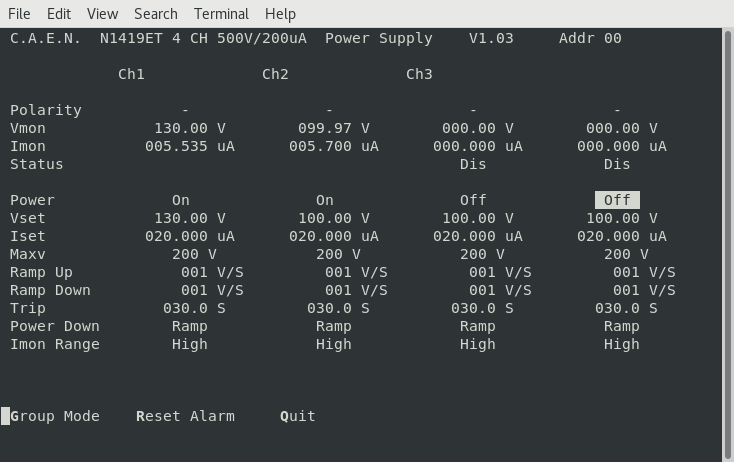Screen dimensions: 734x462
Task: Open the Terminal menu
Action: point(221,14)
